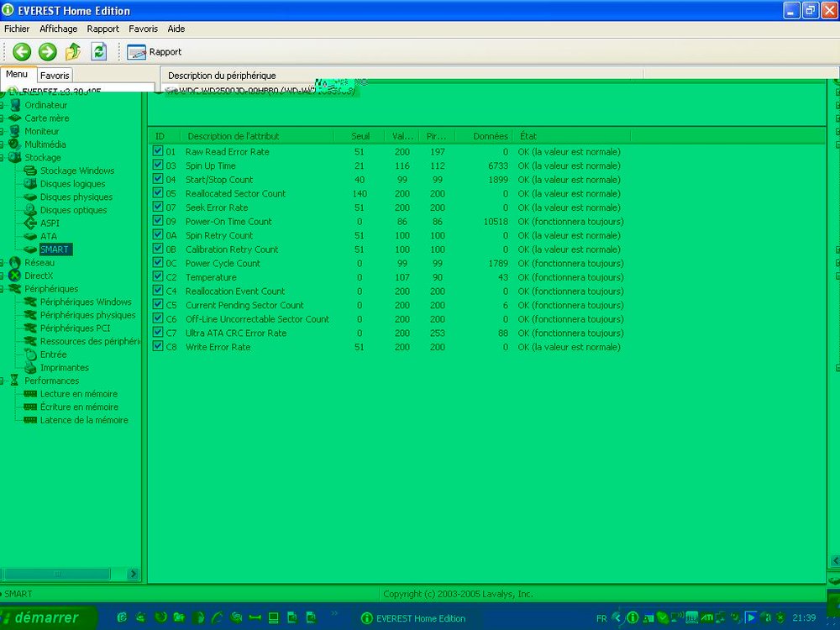
Task: Select Périphériques PCI tree item
Action: tap(75, 328)
